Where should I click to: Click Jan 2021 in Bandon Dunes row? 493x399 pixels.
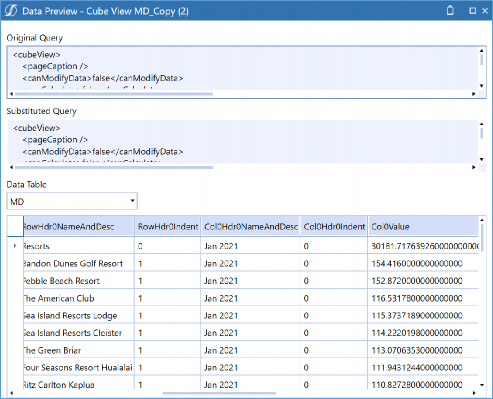[250, 263]
